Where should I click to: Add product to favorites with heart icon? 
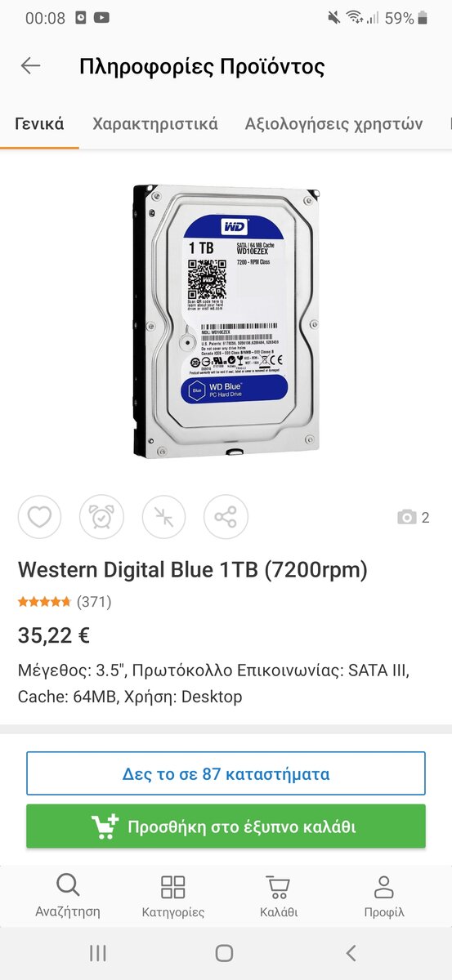(x=39, y=517)
